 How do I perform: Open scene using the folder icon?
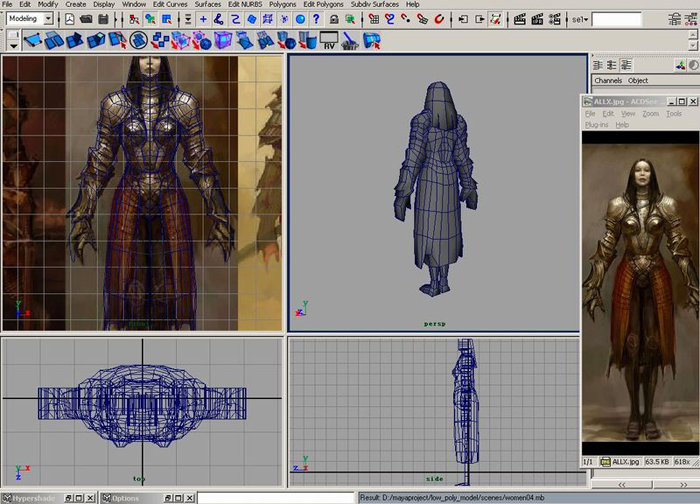coord(85,19)
